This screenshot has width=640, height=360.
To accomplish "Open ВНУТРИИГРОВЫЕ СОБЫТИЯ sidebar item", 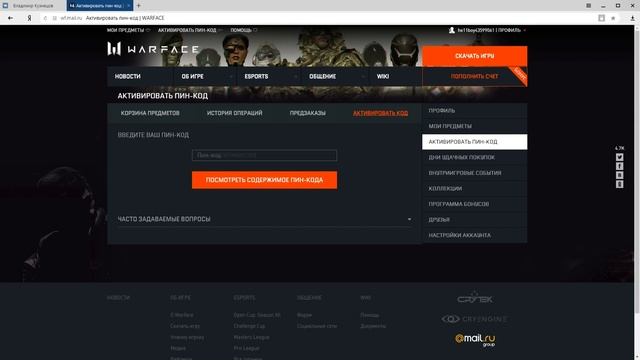I will coord(475,173).
